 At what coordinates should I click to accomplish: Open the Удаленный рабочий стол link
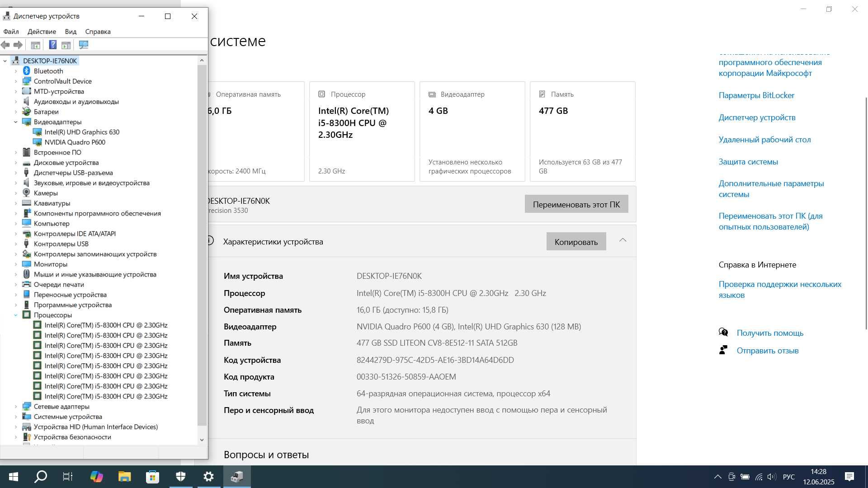765,140
